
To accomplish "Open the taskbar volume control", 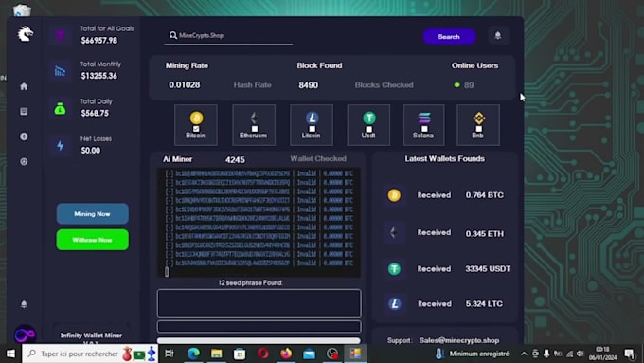I will tap(581, 354).
